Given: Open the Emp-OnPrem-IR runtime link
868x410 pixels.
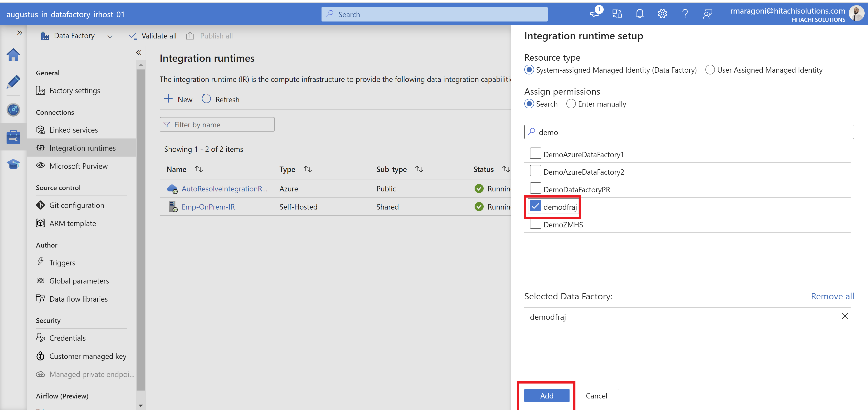Looking at the screenshot, I should [208, 207].
